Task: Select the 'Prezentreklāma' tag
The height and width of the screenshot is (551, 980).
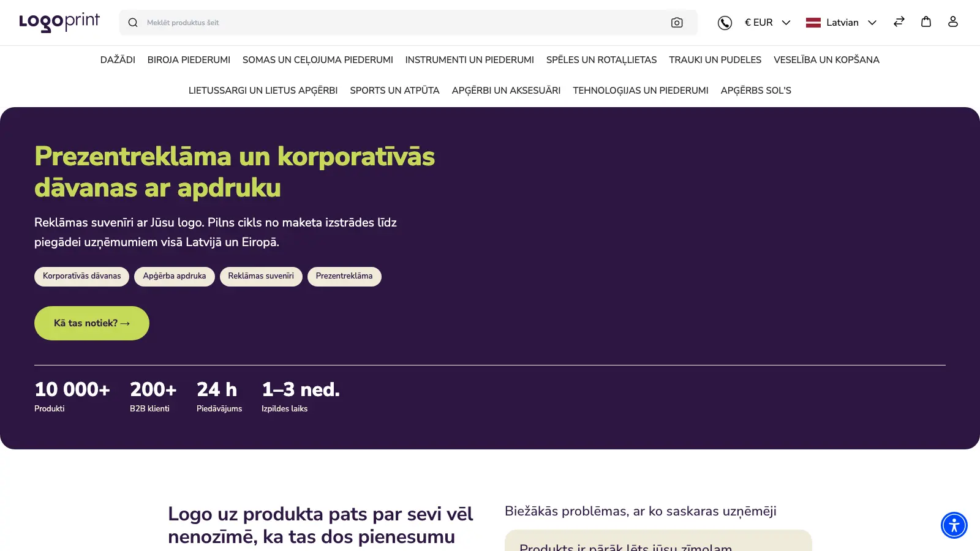Action: point(344,276)
